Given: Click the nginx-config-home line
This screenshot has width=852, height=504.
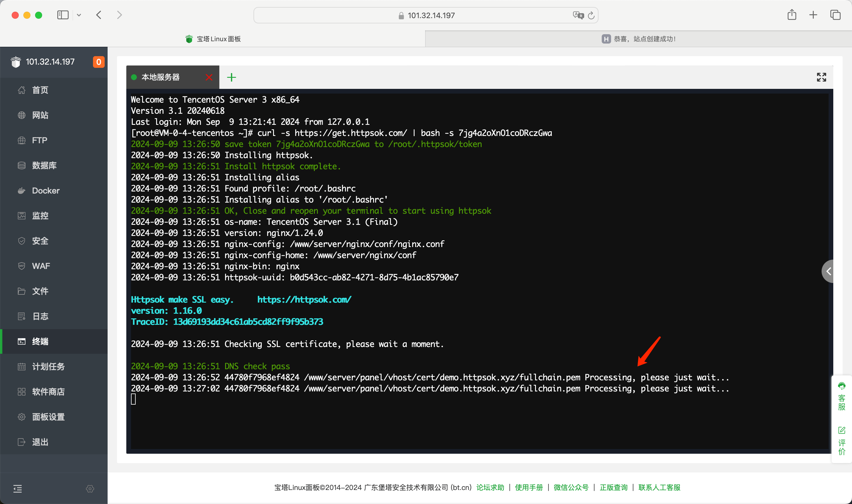Looking at the screenshot, I should click(274, 255).
